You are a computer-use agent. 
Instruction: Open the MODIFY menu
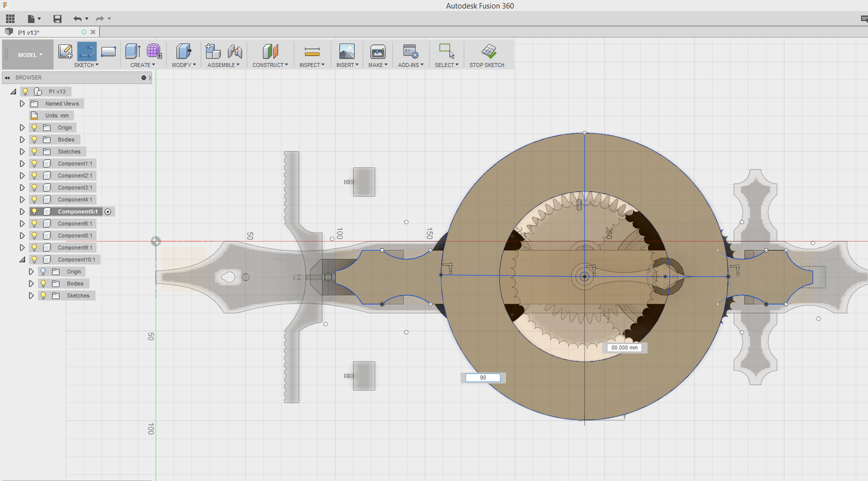(x=183, y=65)
